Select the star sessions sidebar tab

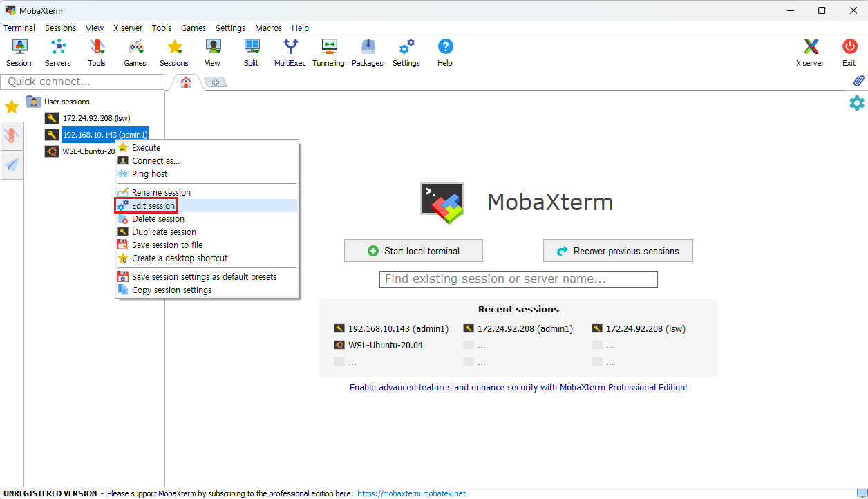[x=12, y=106]
